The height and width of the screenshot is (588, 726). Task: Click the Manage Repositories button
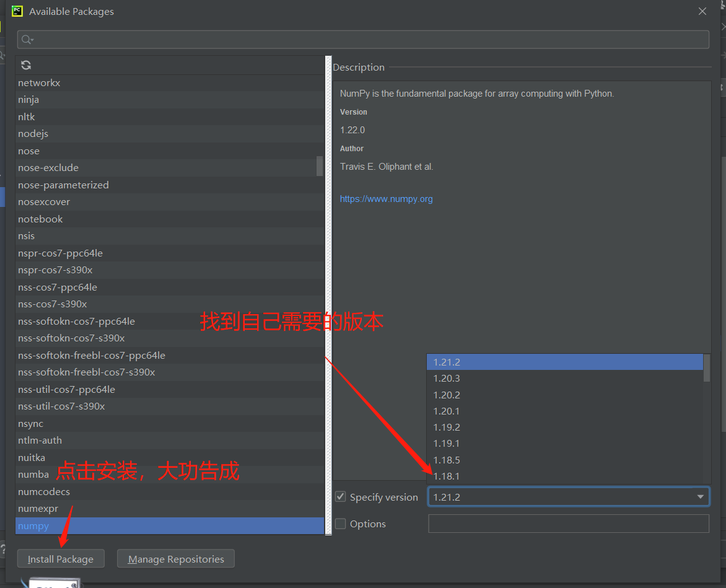point(176,559)
